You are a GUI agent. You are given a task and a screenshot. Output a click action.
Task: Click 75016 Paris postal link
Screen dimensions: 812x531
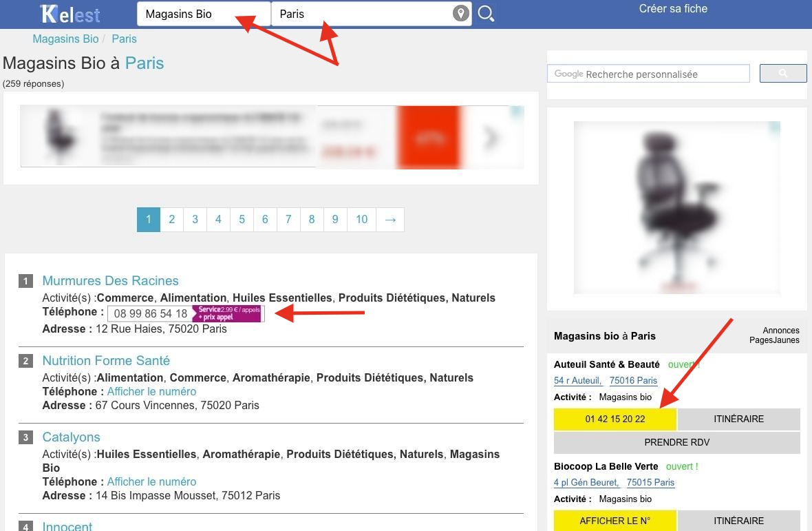[x=633, y=381]
